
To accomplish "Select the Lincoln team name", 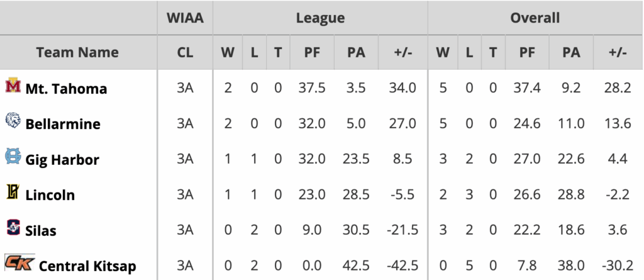I will (x=50, y=195).
